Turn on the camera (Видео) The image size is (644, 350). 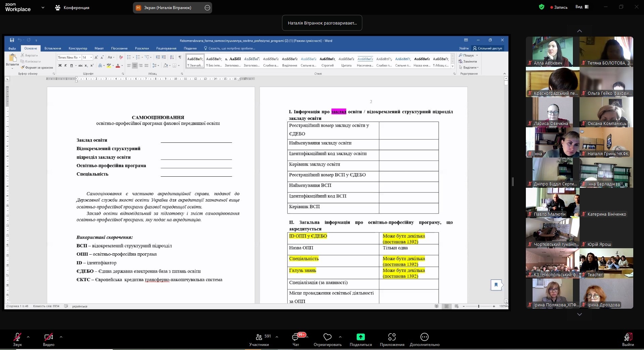coord(48,337)
